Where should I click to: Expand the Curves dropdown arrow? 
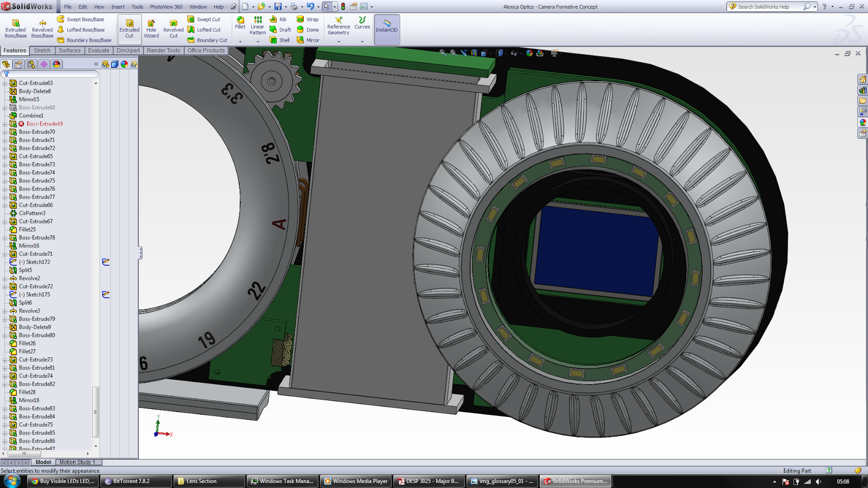(362, 41)
